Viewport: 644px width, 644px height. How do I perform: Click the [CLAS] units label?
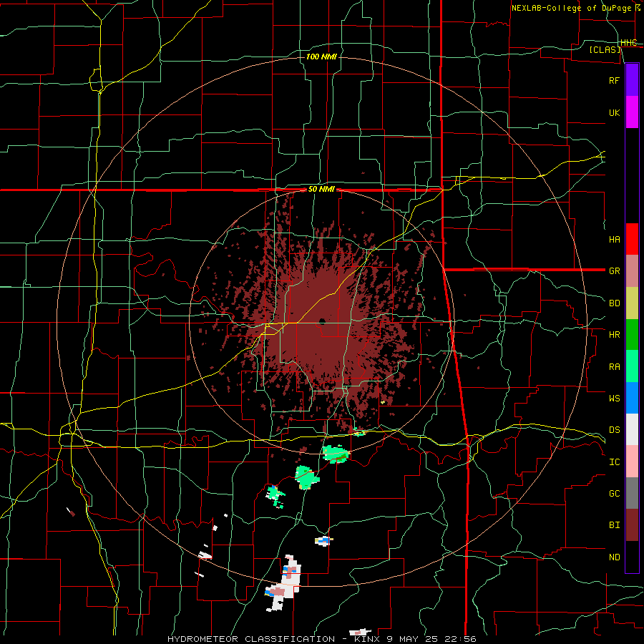pyautogui.click(x=605, y=50)
